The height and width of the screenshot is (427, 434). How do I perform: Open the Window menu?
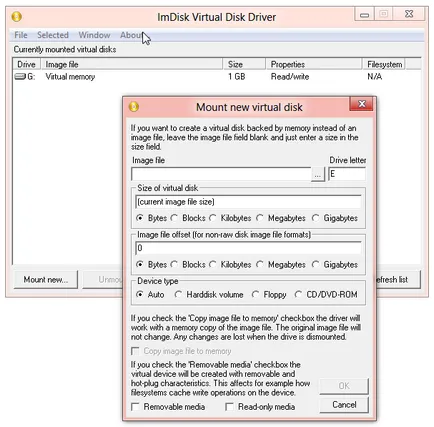coord(94,35)
